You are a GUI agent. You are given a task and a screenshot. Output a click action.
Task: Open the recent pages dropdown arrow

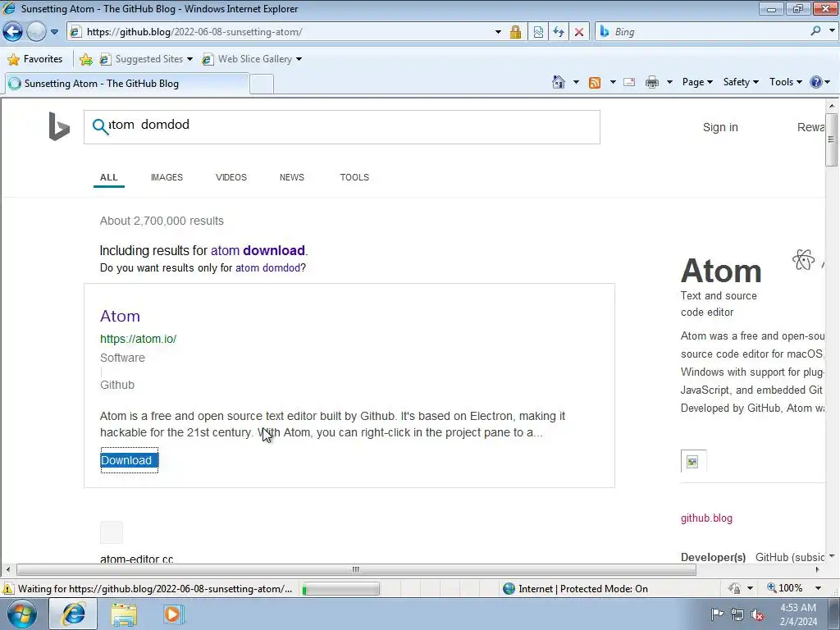point(54,32)
